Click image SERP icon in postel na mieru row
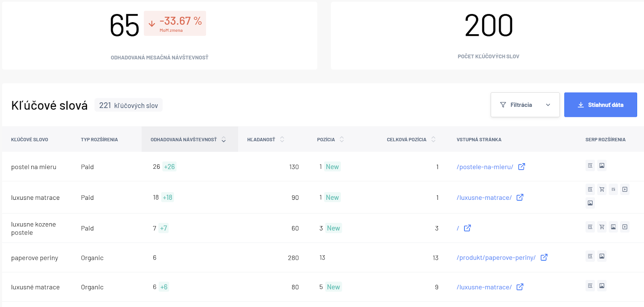The image size is (644, 307). point(602,166)
